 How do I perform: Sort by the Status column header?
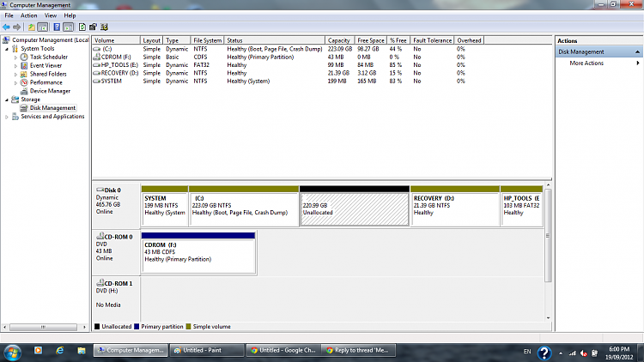[274, 40]
